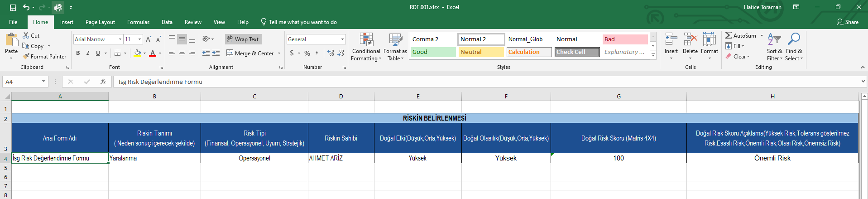The image size is (868, 199).
Task: Toggle Bold formatting
Action: pyautogui.click(x=78, y=53)
